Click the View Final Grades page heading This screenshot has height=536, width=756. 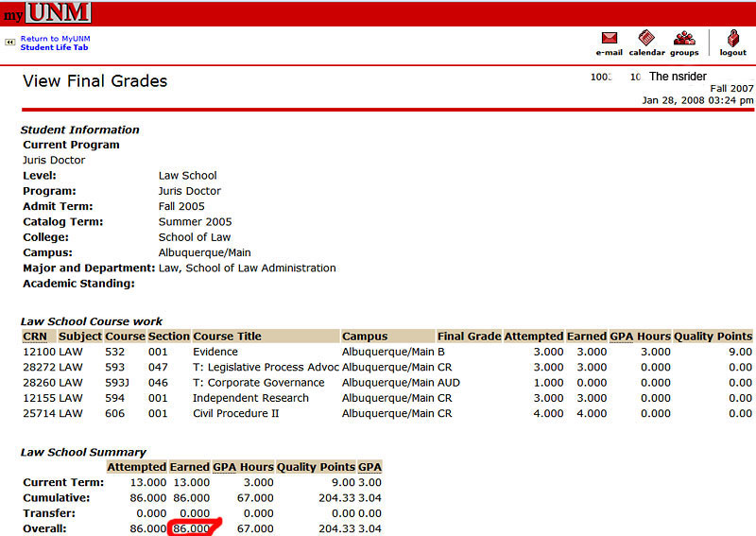click(94, 81)
